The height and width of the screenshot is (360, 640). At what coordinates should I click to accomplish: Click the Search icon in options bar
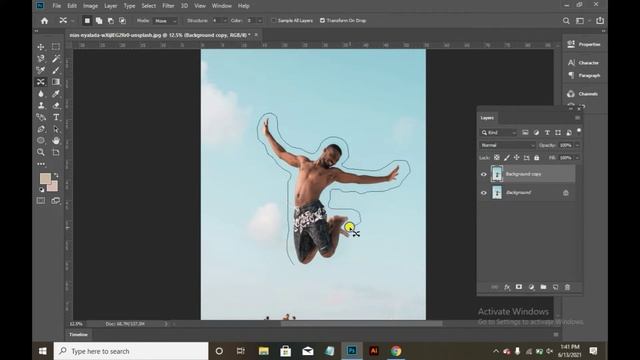(566, 20)
